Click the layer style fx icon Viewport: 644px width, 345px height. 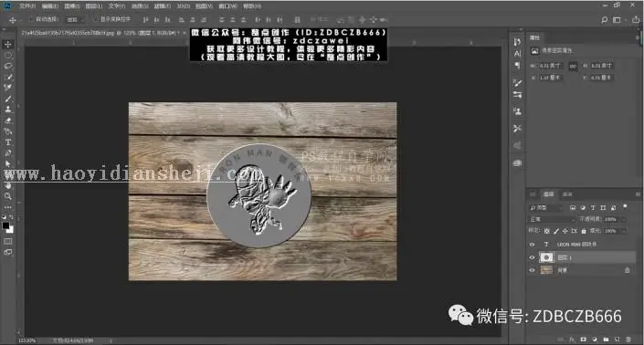(x=572, y=340)
